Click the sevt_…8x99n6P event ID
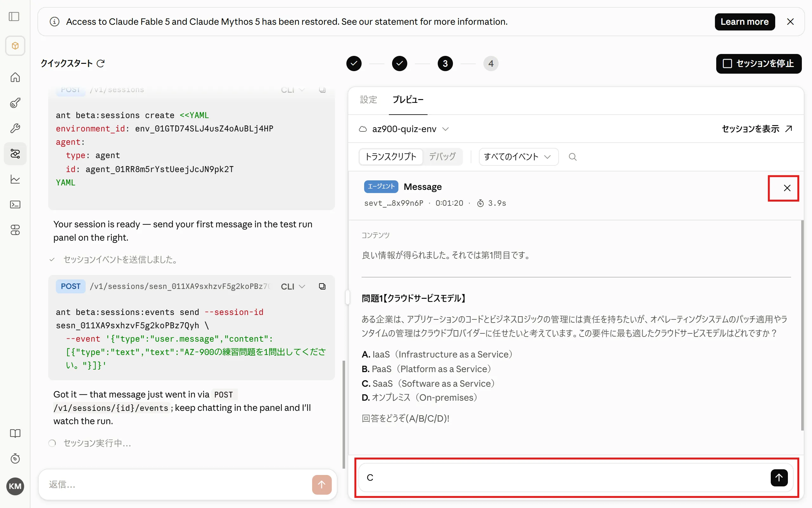The image size is (812, 508). [394, 203]
